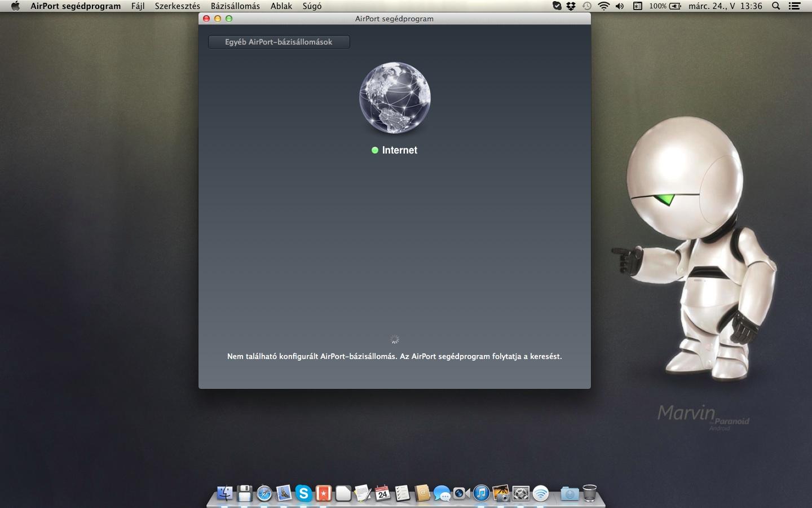Click the Internet globe icon
The height and width of the screenshot is (508, 812).
click(x=395, y=98)
